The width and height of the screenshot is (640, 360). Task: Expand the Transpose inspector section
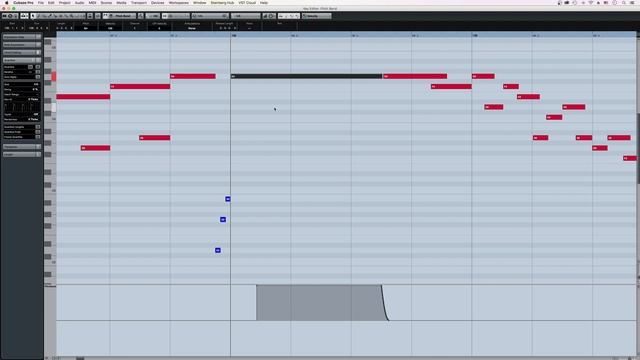(22, 147)
